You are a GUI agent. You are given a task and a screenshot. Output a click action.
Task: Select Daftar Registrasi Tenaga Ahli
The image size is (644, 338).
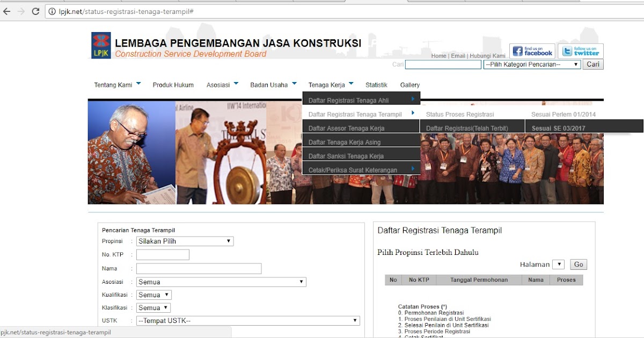click(x=361, y=100)
